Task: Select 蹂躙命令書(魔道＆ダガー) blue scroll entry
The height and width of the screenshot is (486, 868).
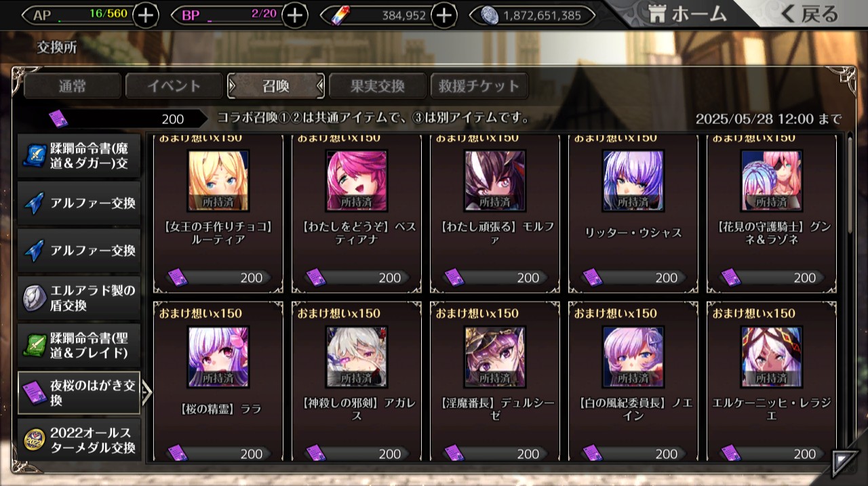Action: [x=79, y=155]
